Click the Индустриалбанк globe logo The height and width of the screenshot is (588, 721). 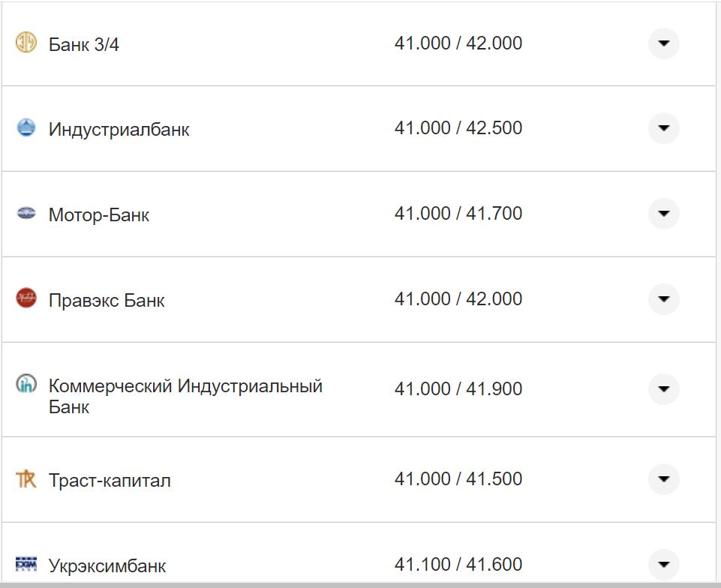(x=27, y=127)
